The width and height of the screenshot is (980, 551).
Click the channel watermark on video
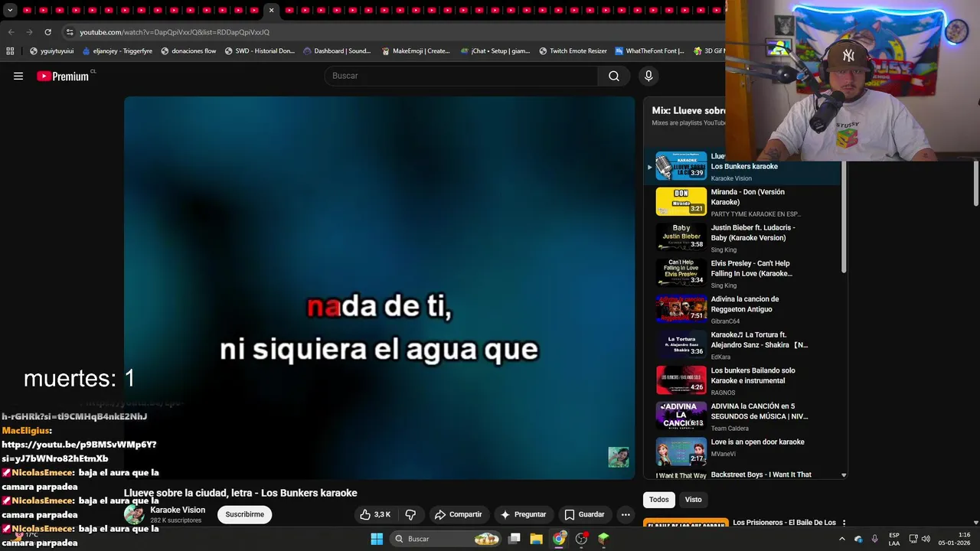[619, 457]
